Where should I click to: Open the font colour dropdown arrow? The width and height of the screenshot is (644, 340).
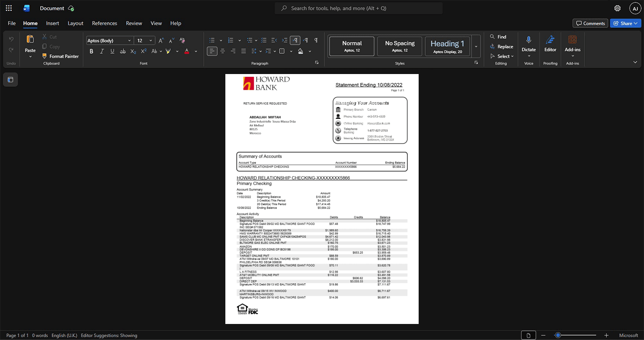pyautogui.click(x=196, y=51)
